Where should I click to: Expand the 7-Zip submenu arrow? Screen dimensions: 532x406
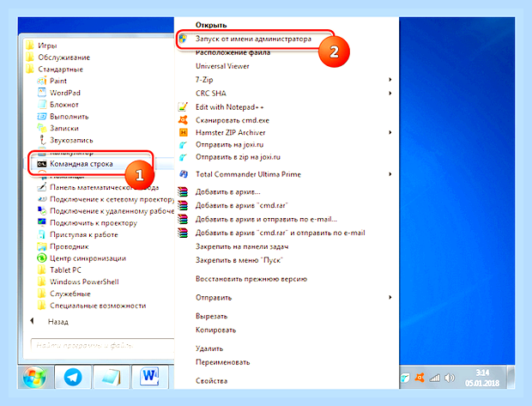tap(390, 80)
